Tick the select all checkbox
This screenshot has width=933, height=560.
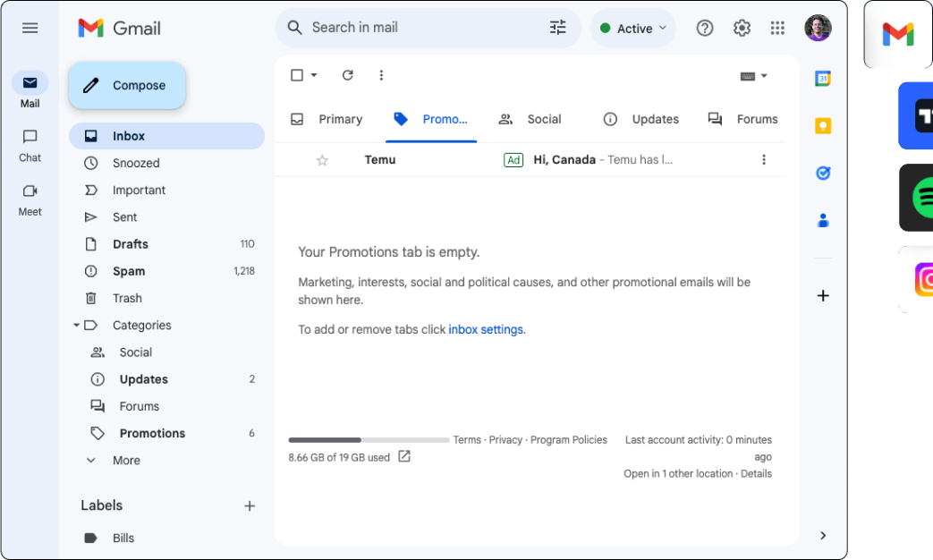[297, 75]
